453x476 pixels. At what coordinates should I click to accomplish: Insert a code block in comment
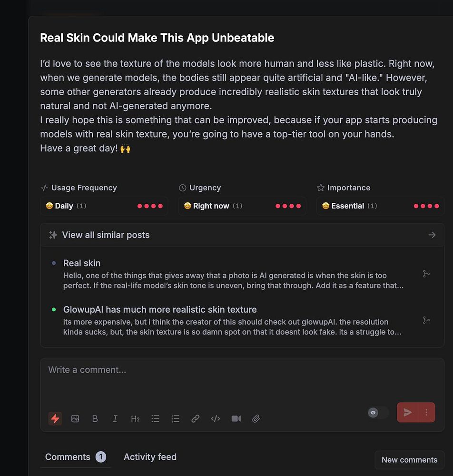[216, 418]
